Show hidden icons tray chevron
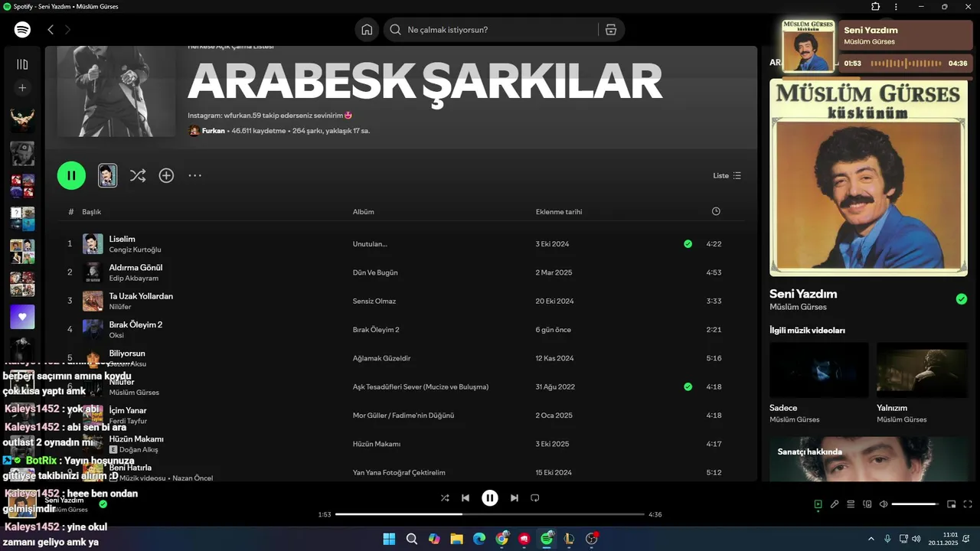This screenshot has height=551, width=980. pyautogui.click(x=871, y=539)
